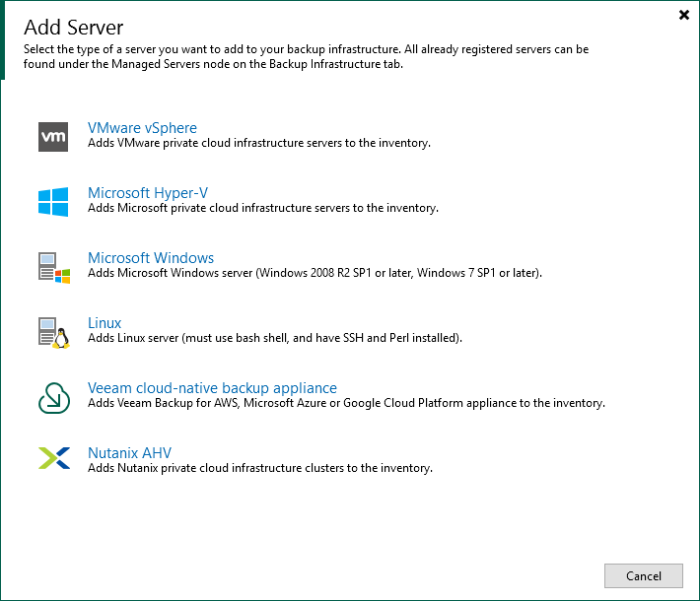Click the Nutanix AHV X logo icon
This screenshot has height=601, width=700.
point(54,458)
